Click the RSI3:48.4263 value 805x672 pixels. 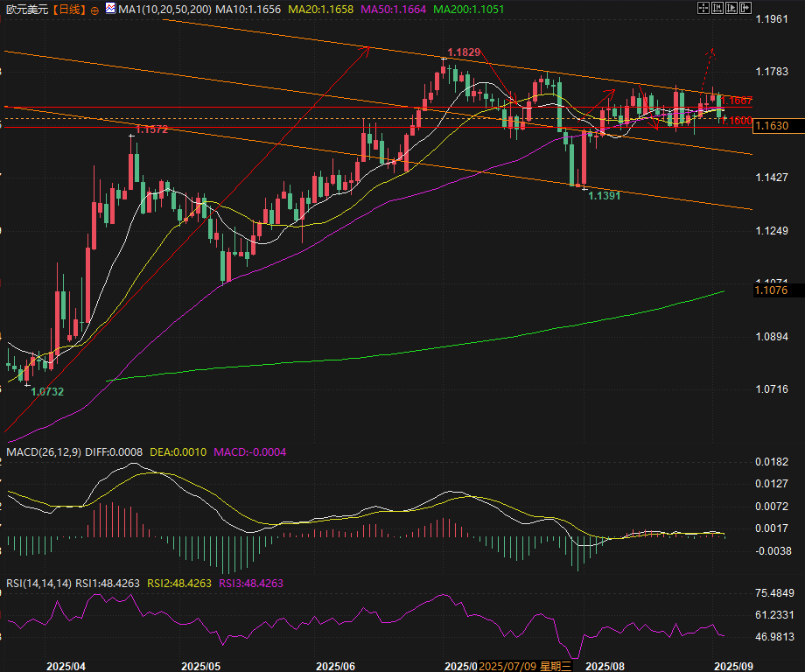pos(251,584)
